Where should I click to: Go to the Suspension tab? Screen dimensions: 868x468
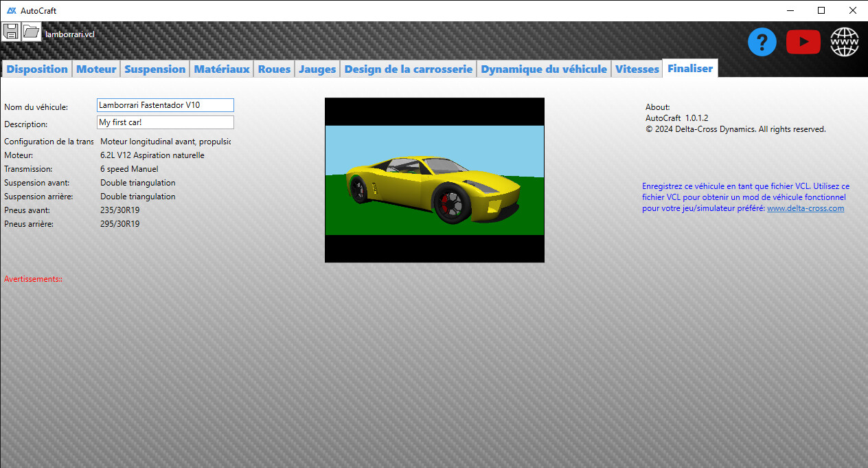(155, 69)
